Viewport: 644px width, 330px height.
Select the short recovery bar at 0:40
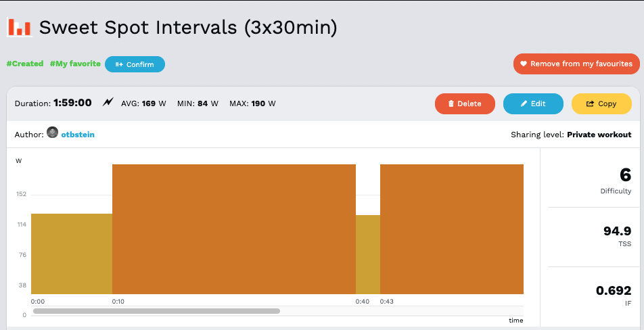point(368,254)
